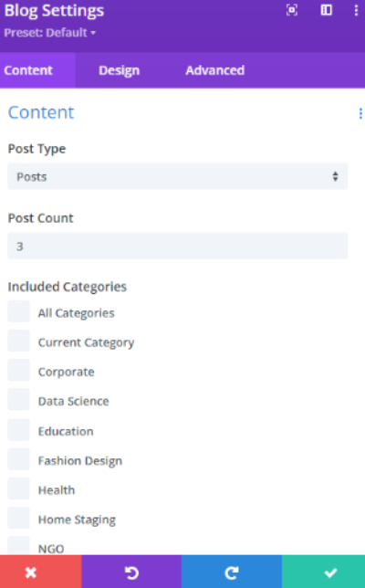Open the Post Type dropdown
Screen dimensions: 365x588
[x=178, y=176]
